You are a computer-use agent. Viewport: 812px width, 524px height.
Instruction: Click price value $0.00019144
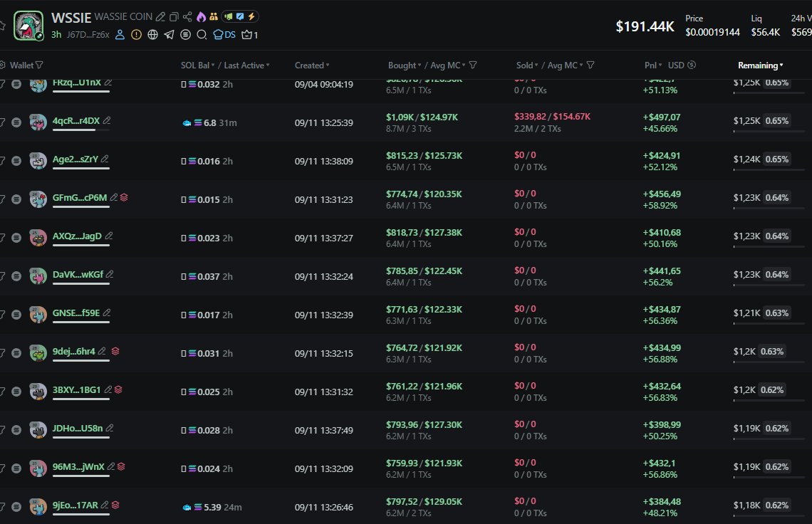(x=712, y=32)
